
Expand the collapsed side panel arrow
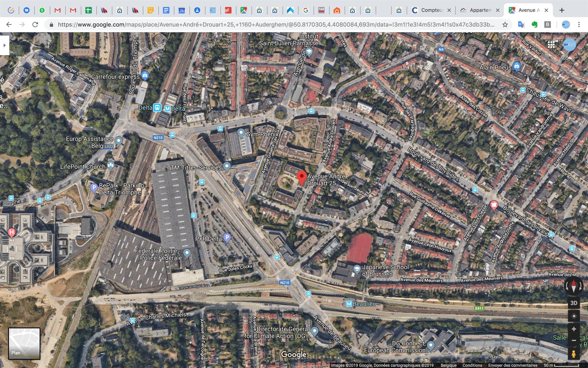4,45
